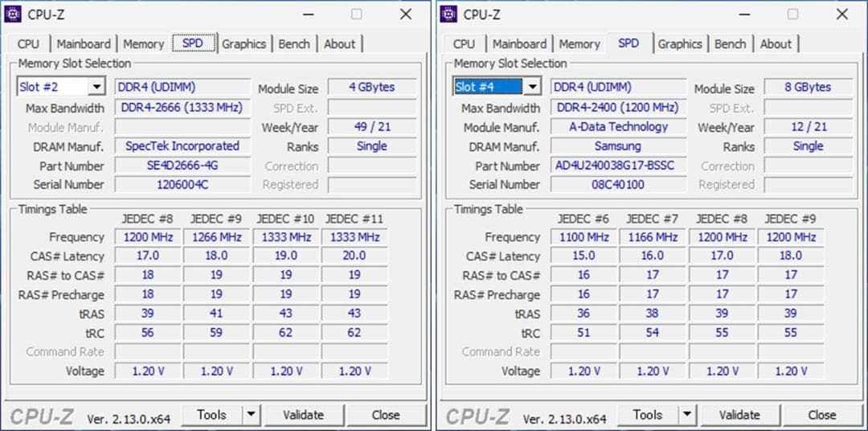Click 8 GBytes module size field
This screenshot has width=868, height=431.
(808, 87)
